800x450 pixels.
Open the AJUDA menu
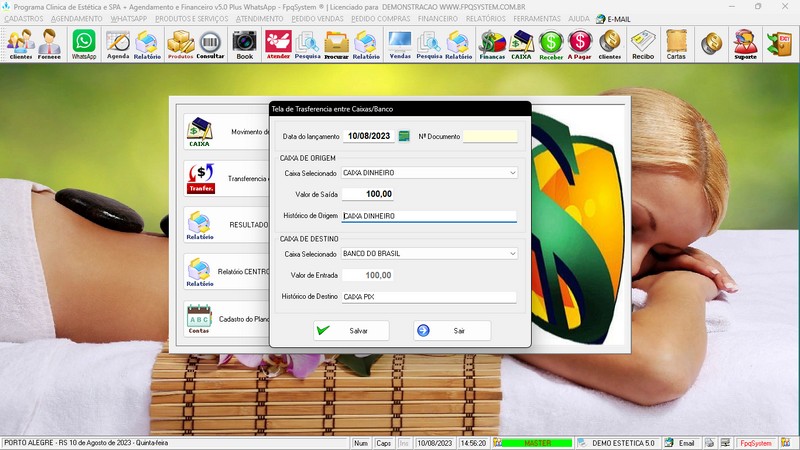click(579, 19)
